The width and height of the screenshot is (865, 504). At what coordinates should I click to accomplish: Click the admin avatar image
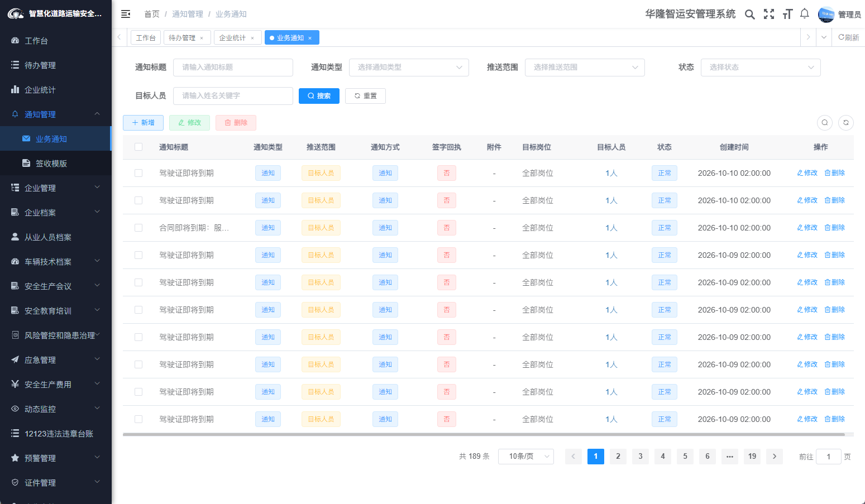(x=826, y=15)
